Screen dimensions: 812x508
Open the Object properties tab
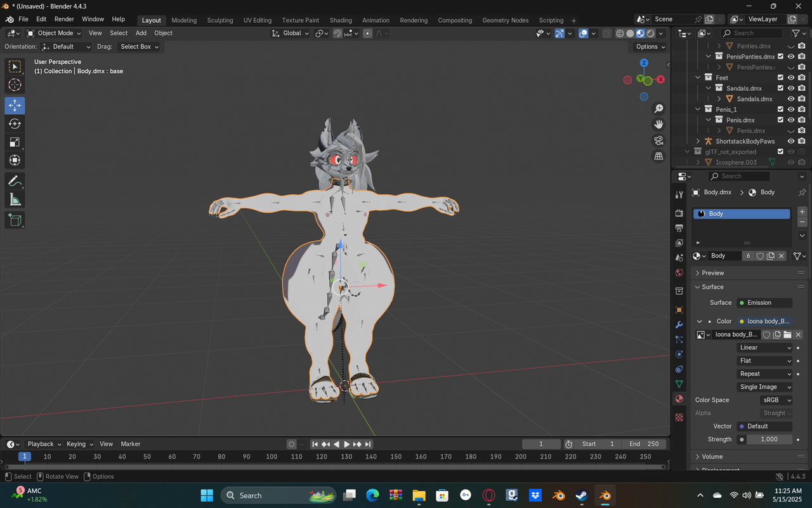point(679,310)
